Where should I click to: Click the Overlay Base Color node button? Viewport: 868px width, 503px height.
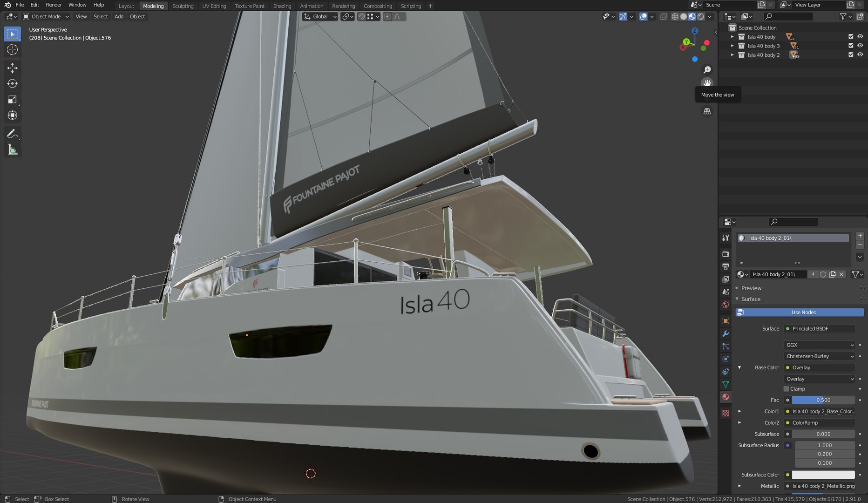(820, 368)
